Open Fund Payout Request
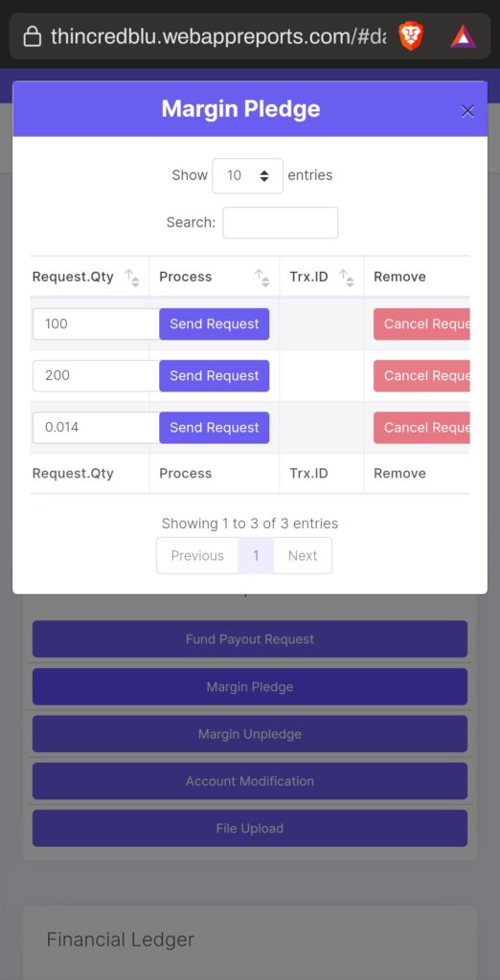Image resolution: width=500 pixels, height=980 pixels. (250, 638)
